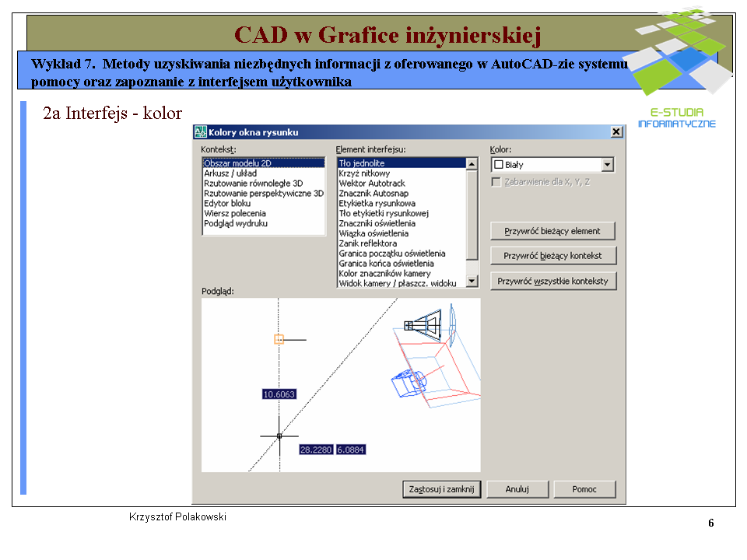Toggle the Zabarwienie dla X, Y, Z checkbox

(496, 182)
